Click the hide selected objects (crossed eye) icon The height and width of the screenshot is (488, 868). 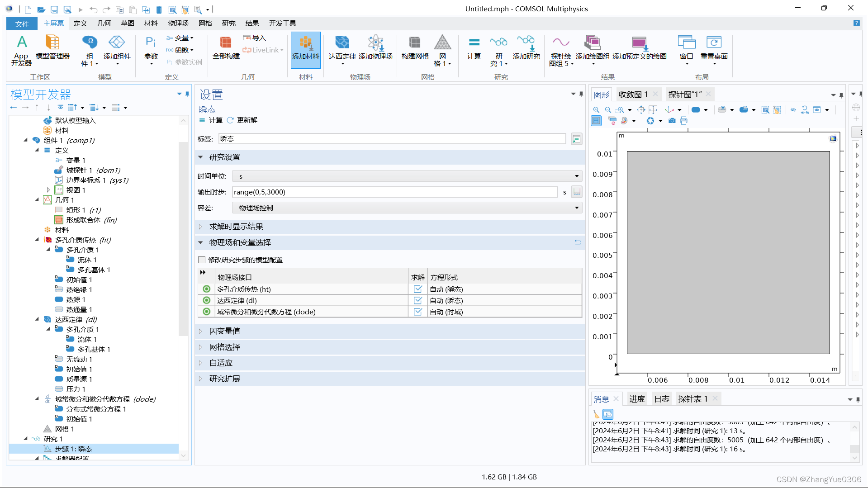click(793, 109)
